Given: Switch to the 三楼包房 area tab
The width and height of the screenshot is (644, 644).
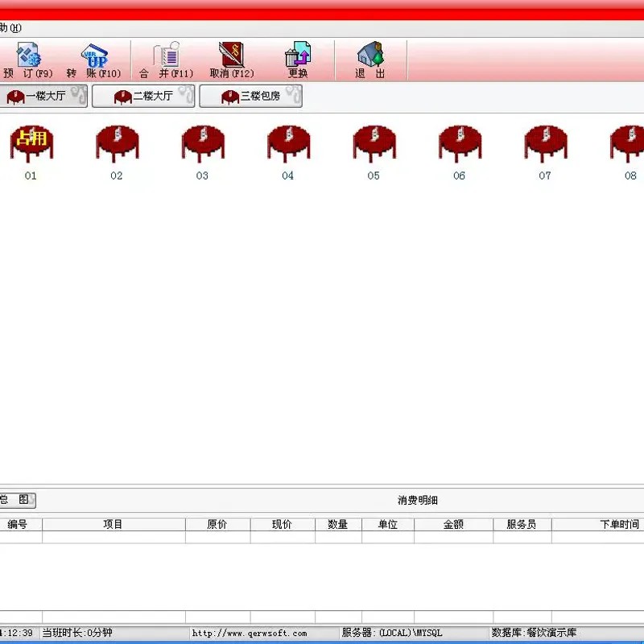Looking at the screenshot, I should coord(250,96).
